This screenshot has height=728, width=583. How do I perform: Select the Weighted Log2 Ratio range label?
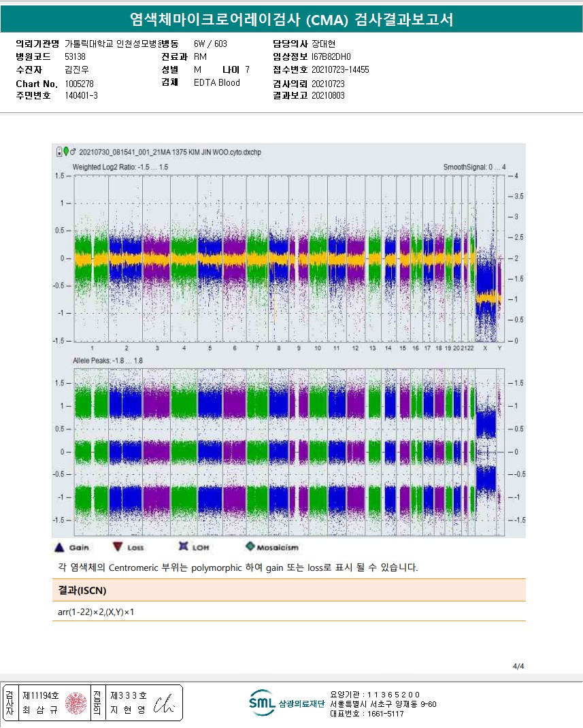(120, 167)
